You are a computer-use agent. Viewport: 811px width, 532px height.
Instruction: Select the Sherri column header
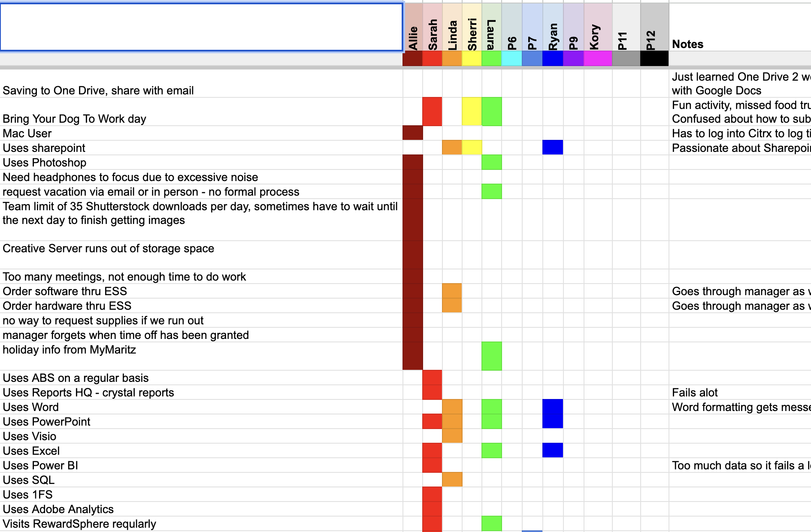point(472,27)
